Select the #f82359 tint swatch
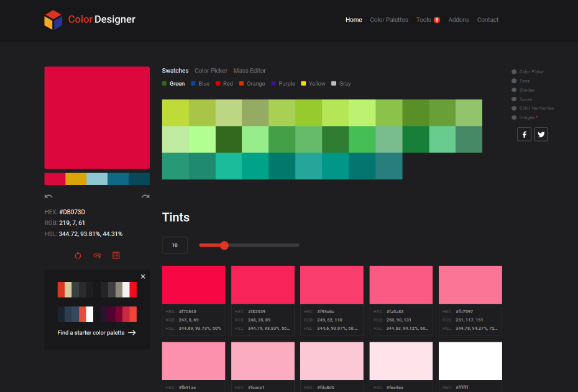Viewport: 578px width, 392px height. click(x=262, y=285)
